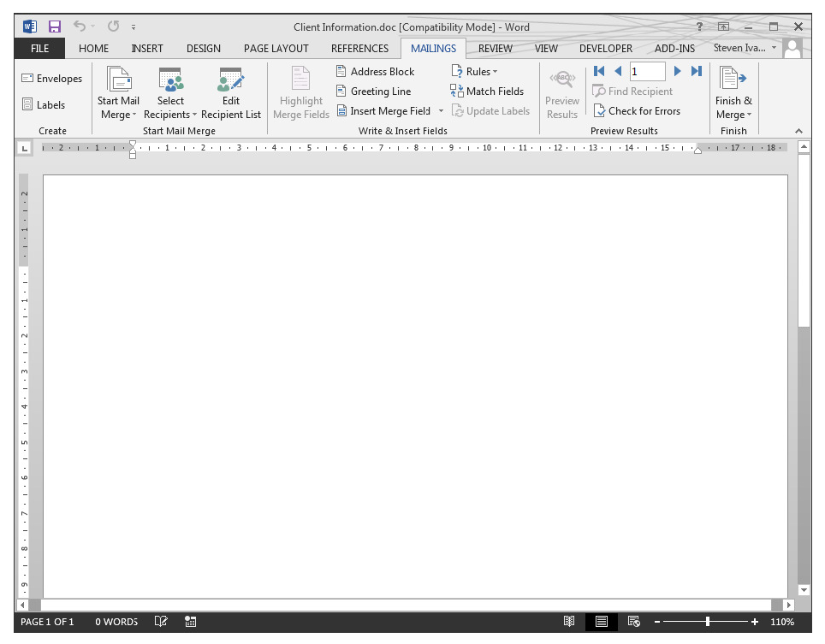Switch to the REVIEW tab
Viewport: 825px width, 644px height.
[495, 49]
